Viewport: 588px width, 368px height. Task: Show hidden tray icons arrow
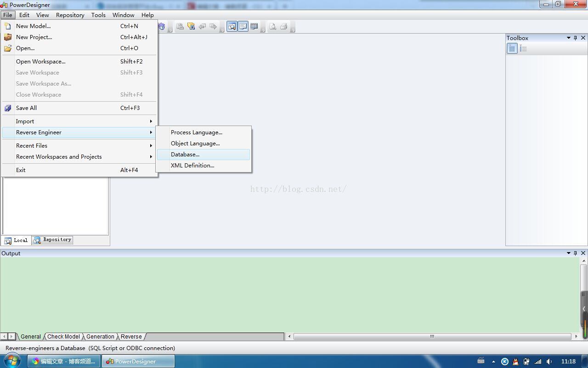click(x=494, y=362)
